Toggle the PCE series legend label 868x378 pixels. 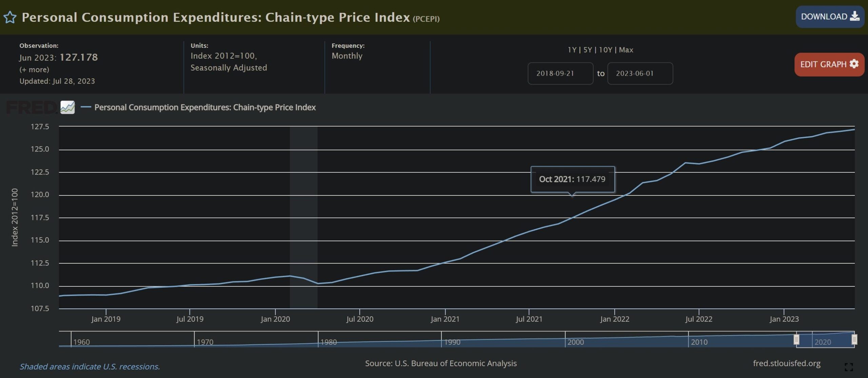[205, 107]
